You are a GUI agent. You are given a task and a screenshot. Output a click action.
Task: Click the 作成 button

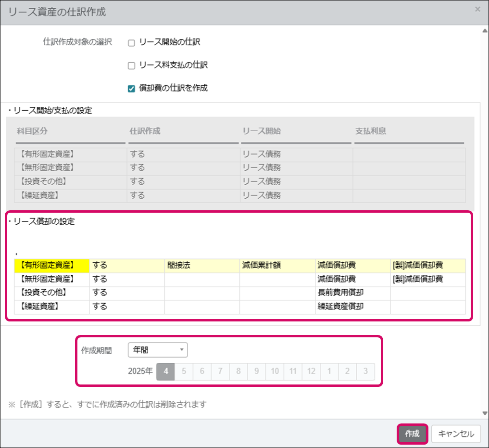pos(412,434)
